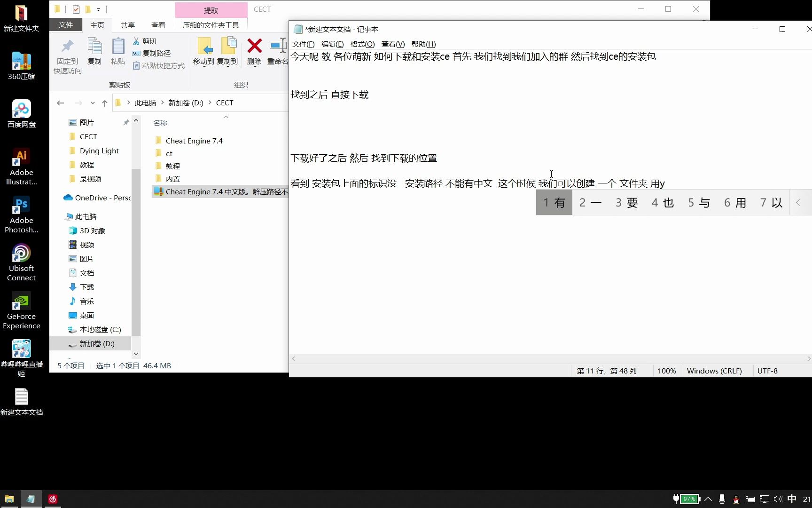Open Explorer 文件 tab
The height and width of the screenshot is (508, 812).
click(66, 25)
